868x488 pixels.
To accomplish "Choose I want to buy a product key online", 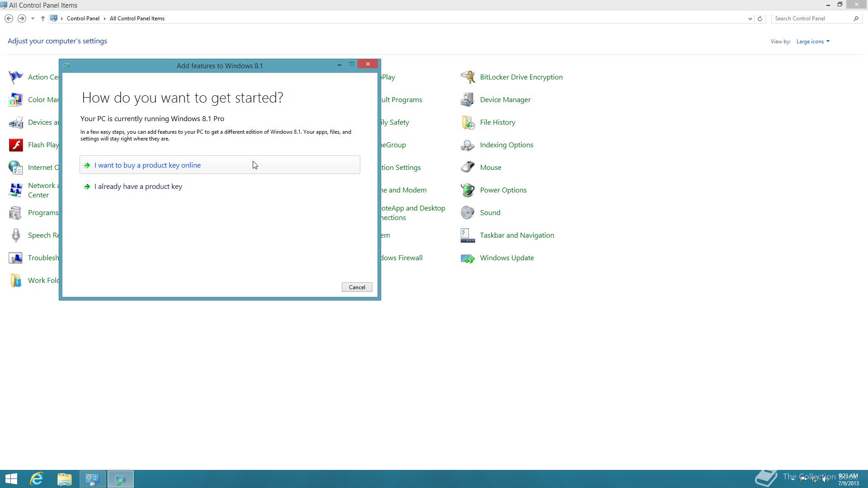I will pos(220,165).
